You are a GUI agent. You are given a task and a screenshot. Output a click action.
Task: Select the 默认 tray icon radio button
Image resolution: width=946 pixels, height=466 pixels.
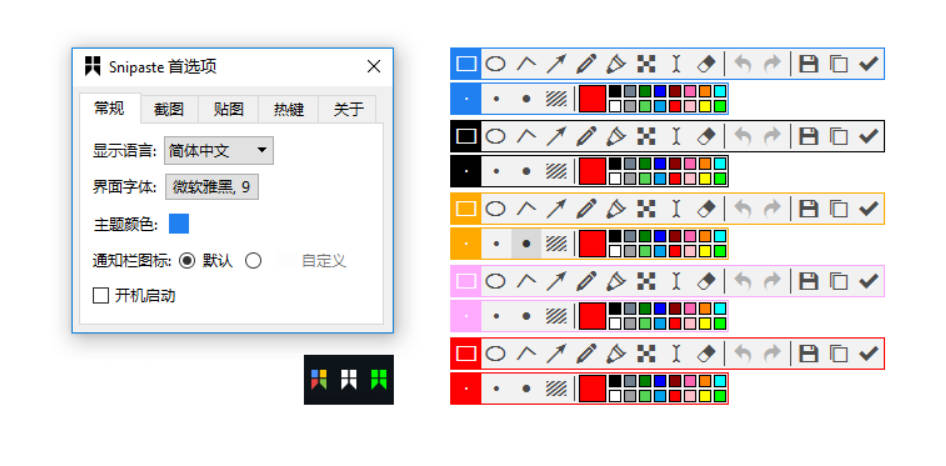[x=188, y=261]
